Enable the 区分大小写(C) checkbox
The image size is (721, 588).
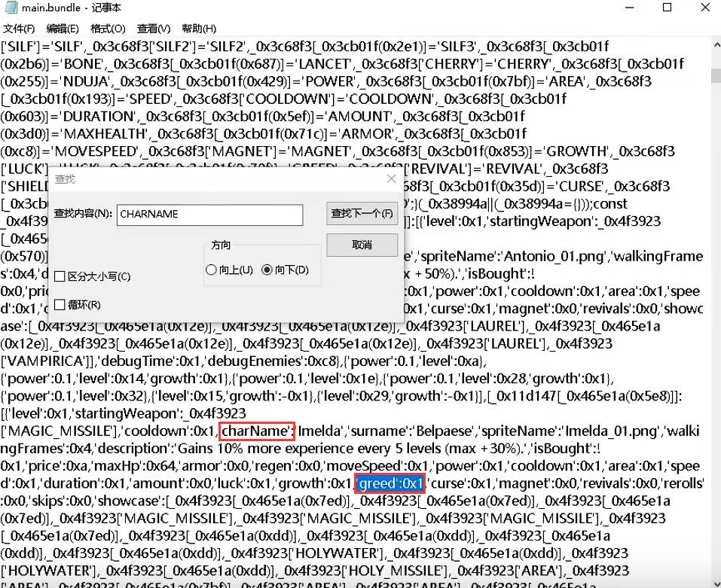point(60,277)
